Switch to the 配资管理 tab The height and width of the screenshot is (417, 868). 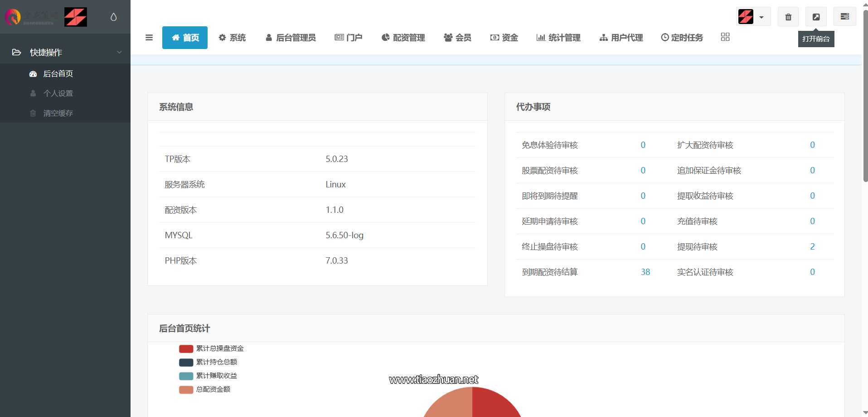point(403,38)
